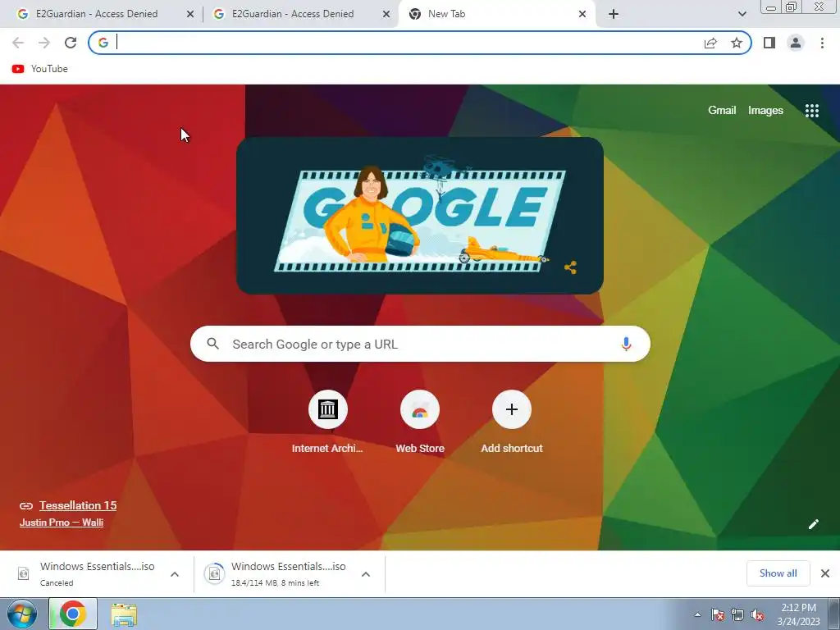
Task: Close the second E2Guardian tab
Action: click(386, 15)
